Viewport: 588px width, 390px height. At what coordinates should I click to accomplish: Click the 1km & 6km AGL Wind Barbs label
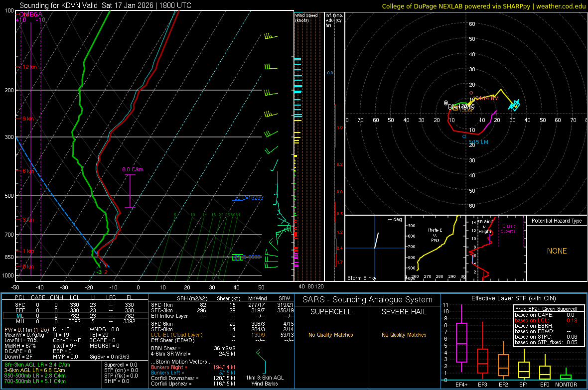pos(265,381)
